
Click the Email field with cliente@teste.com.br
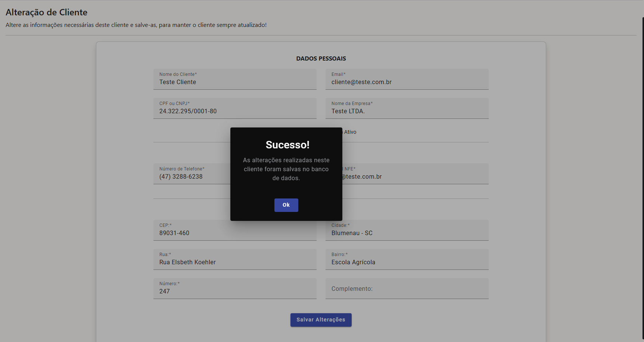pyautogui.click(x=407, y=80)
